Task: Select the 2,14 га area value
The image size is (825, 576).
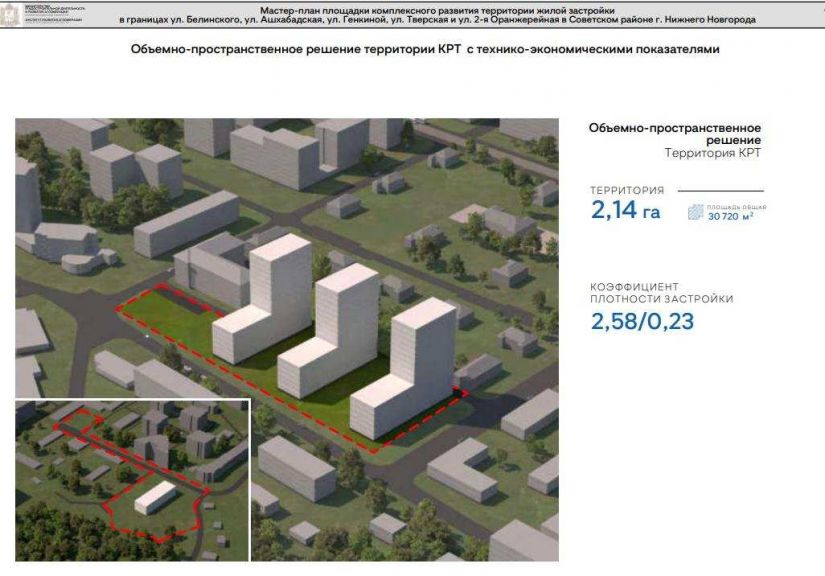Action: 625,211
